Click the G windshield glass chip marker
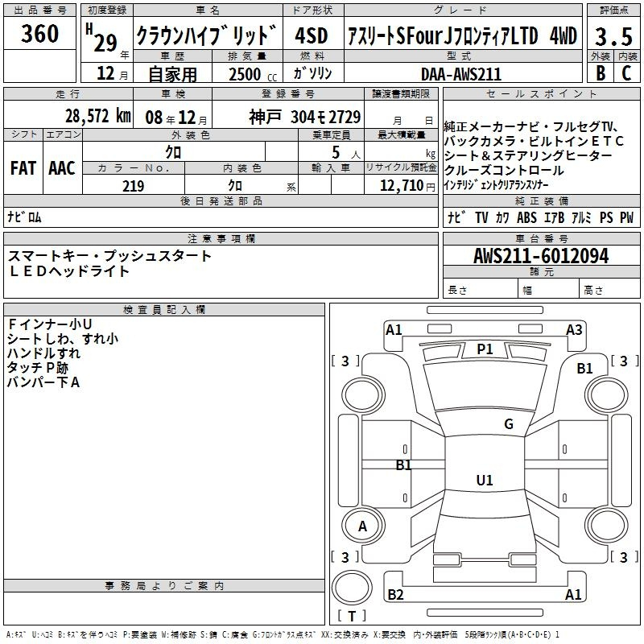Image resolution: width=644 pixels, height=644 pixels. click(508, 424)
